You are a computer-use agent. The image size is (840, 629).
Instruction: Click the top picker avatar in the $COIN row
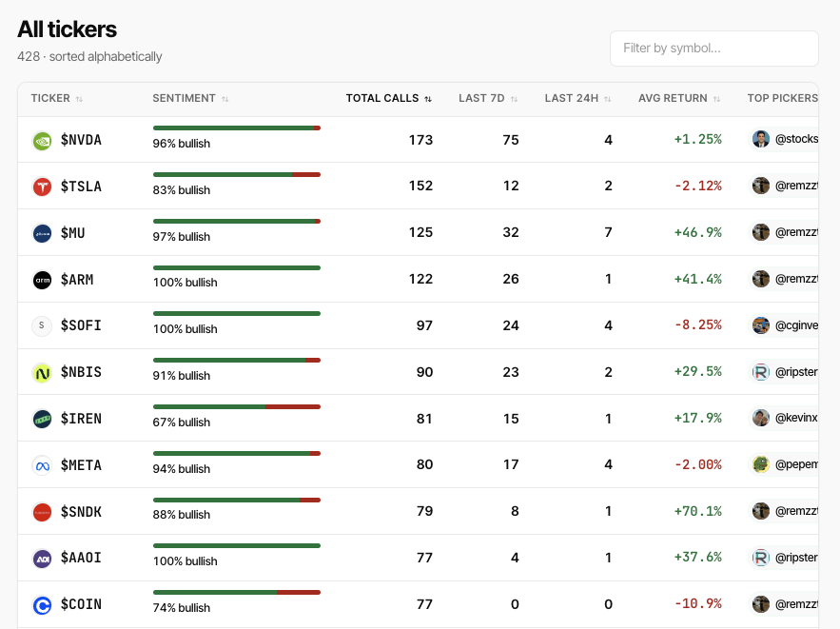[x=761, y=604]
